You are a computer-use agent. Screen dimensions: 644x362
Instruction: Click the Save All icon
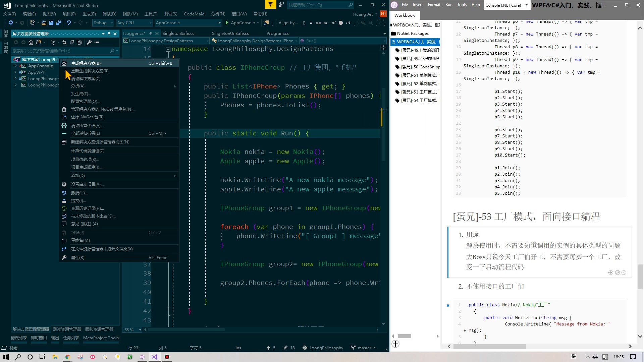(59, 23)
